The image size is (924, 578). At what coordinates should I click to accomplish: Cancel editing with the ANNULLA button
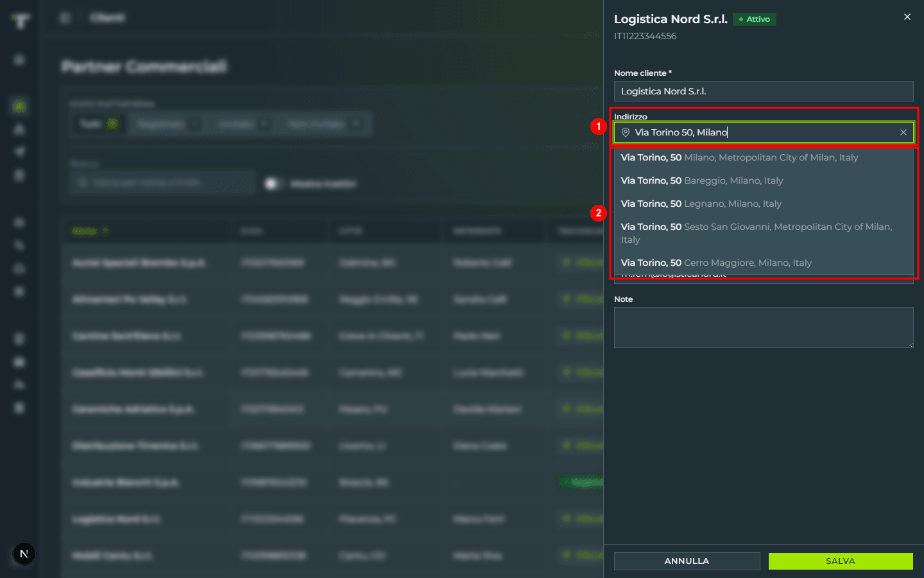(687, 561)
